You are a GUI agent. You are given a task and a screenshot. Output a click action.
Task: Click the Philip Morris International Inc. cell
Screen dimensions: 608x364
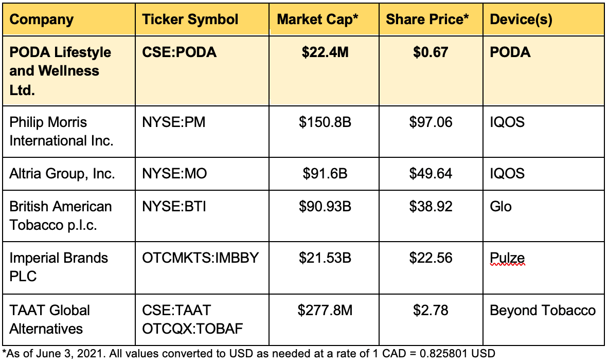[x=69, y=132]
